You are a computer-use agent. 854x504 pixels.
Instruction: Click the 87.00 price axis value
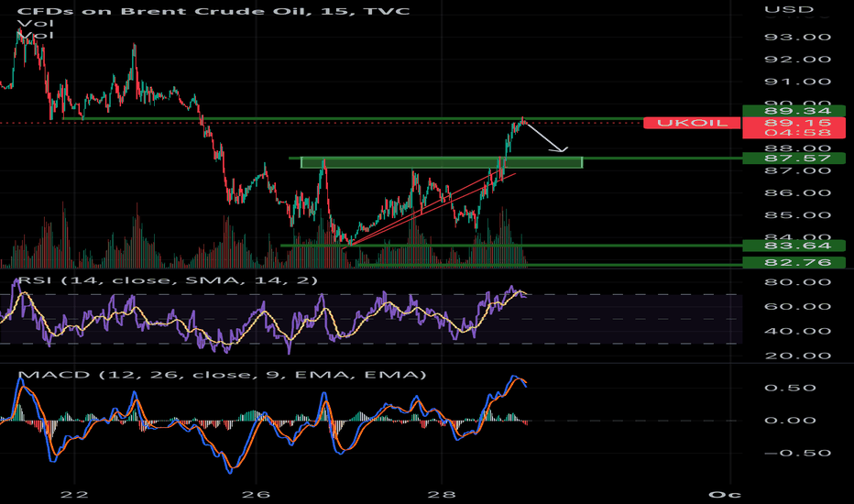(x=798, y=170)
